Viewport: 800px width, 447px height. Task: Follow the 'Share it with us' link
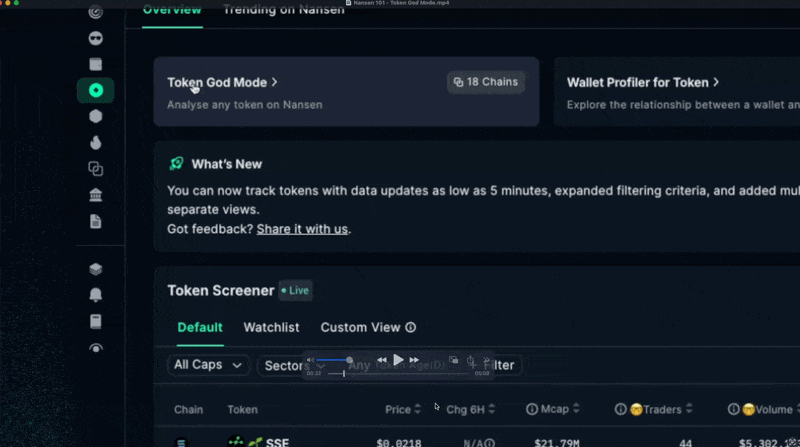click(302, 229)
